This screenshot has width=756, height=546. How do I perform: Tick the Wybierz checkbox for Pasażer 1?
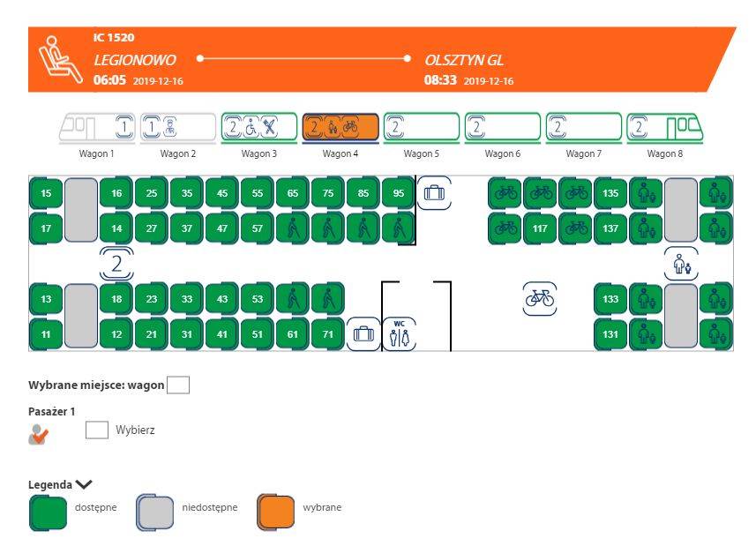96,430
